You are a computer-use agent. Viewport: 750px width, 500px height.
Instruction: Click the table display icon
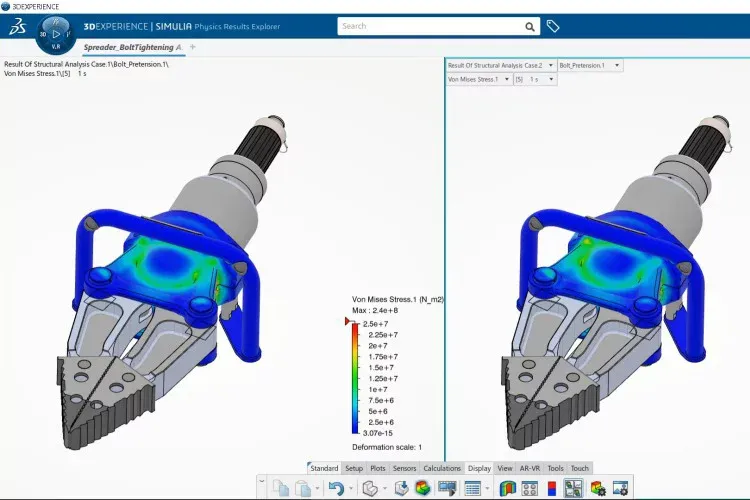[473, 487]
